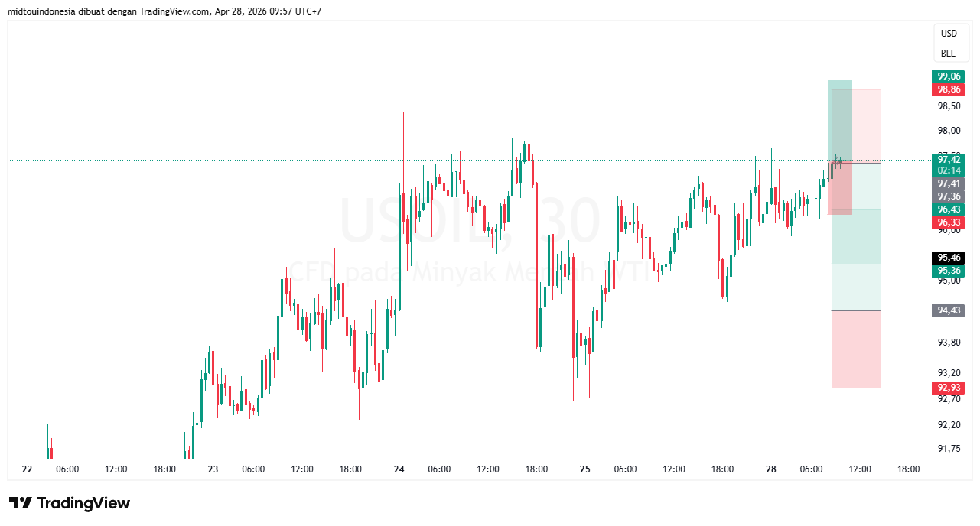Click the current price 97,42 label
Image resolution: width=980 pixels, height=526 pixels.
coord(949,159)
